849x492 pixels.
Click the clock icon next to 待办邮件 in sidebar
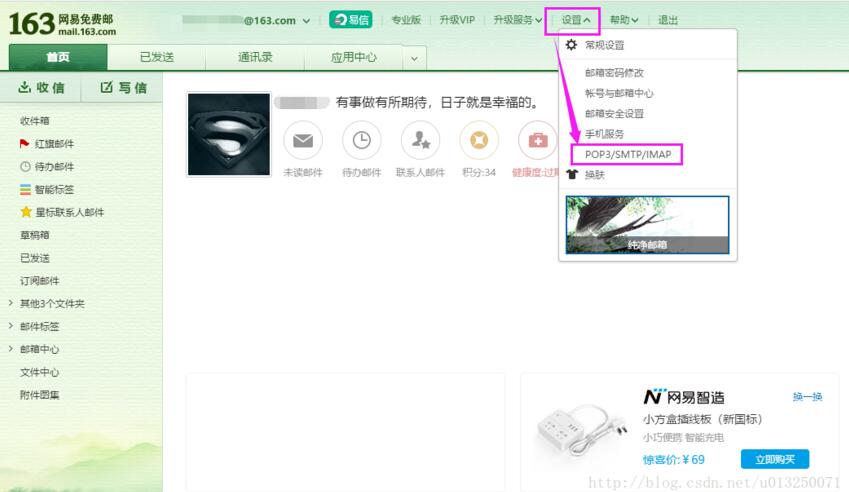click(25, 166)
